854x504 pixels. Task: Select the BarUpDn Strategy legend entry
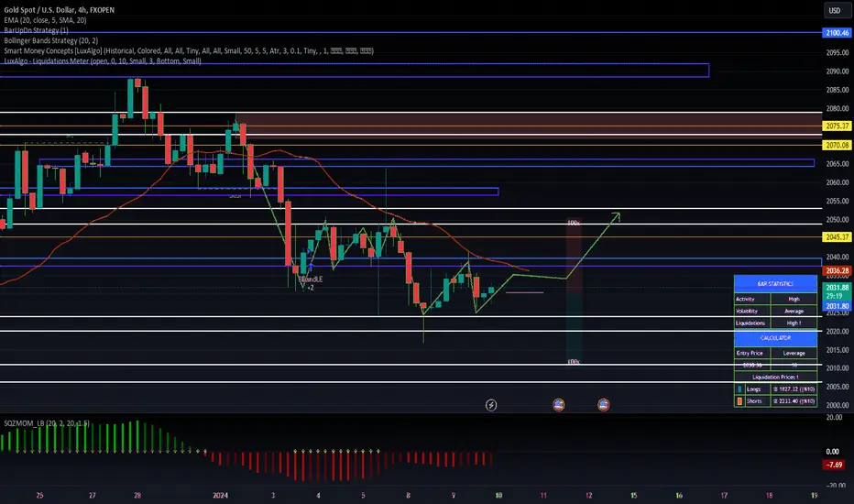pos(36,30)
